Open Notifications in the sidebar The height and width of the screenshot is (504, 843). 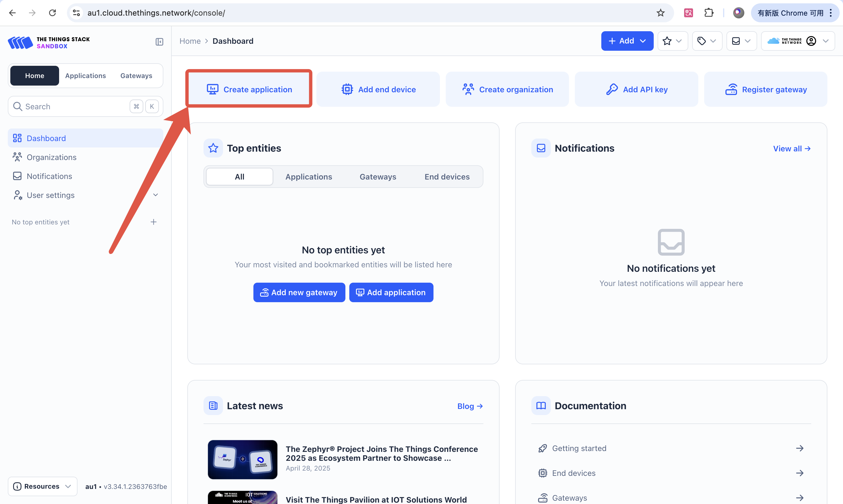[86, 176]
